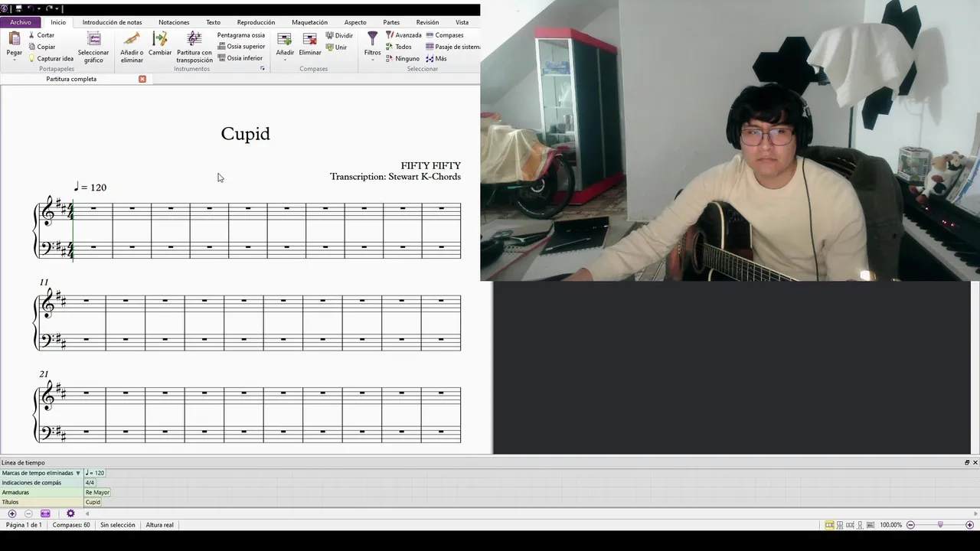Click the Cambiar instrument saxophone icon
Image resolution: width=980 pixels, height=551 pixels.
tap(160, 39)
